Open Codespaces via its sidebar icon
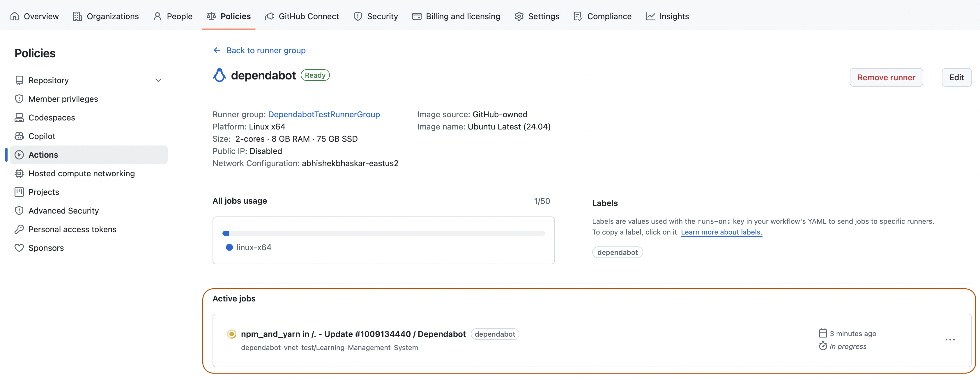This screenshot has width=980, height=380. (20, 117)
